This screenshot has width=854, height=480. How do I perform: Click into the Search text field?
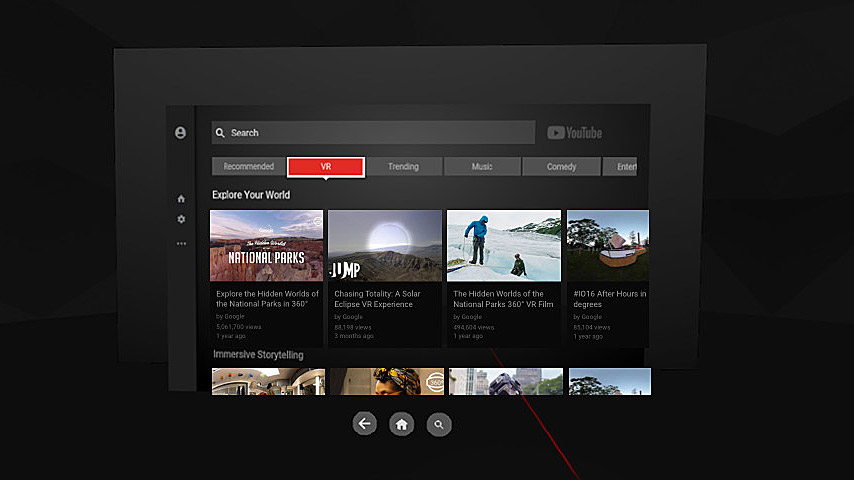(380, 133)
